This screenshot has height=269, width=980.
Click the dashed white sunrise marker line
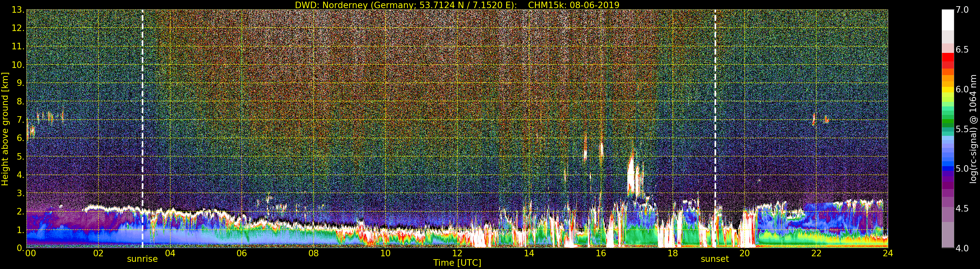(142, 129)
